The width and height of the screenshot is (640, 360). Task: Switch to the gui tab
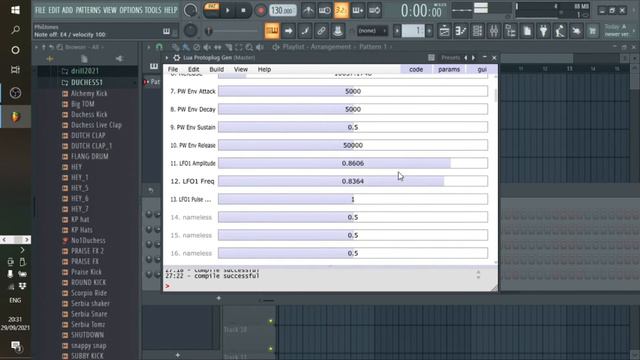point(482,69)
